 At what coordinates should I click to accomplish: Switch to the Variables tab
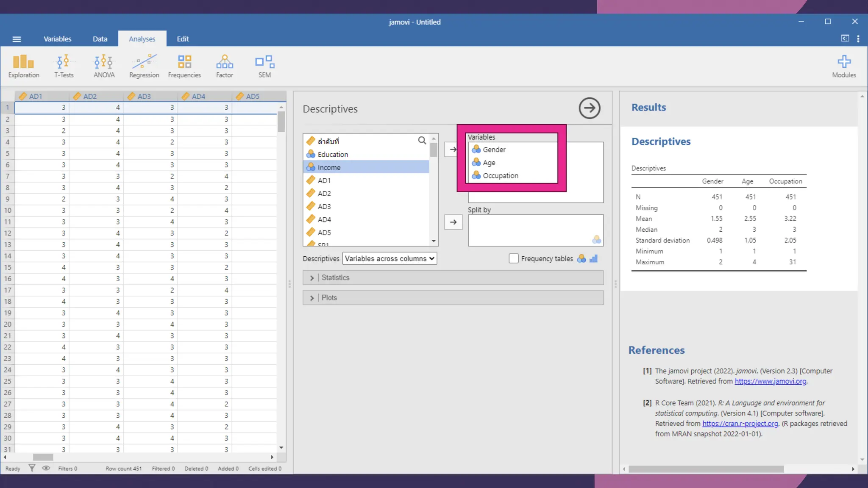[57, 39]
